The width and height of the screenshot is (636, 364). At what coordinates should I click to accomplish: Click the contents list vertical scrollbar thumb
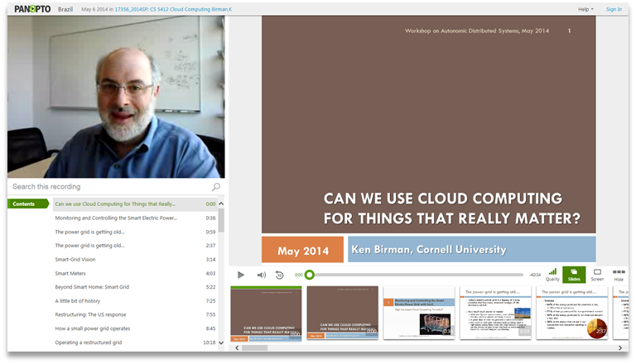point(221,220)
